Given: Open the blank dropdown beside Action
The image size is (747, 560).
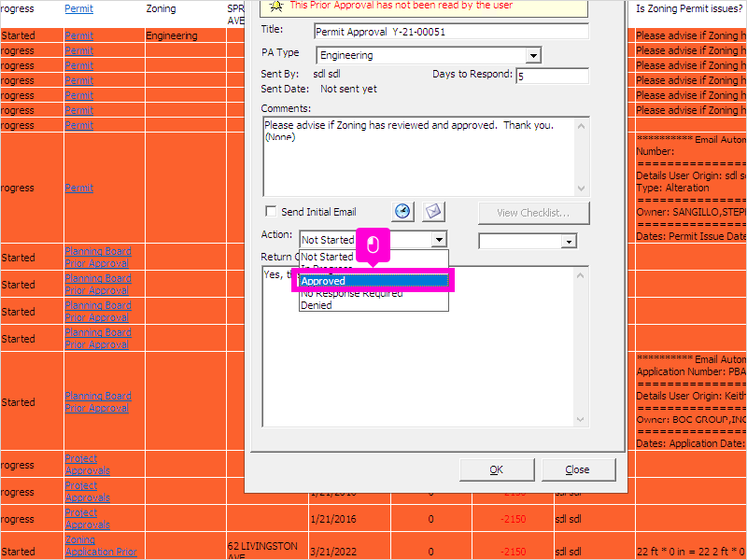Looking at the screenshot, I should tap(569, 242).
